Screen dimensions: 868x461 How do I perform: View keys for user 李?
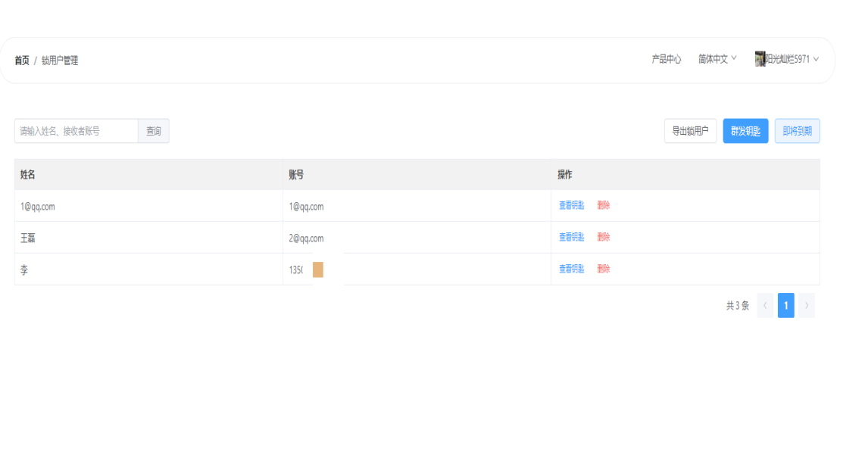[x=571, y=269]
